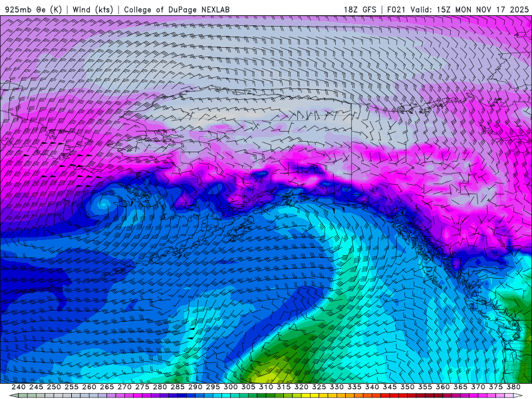Screen dimensions: 532x399
Task: Click the "925mb θe (K)" title text
Action: 33,9
